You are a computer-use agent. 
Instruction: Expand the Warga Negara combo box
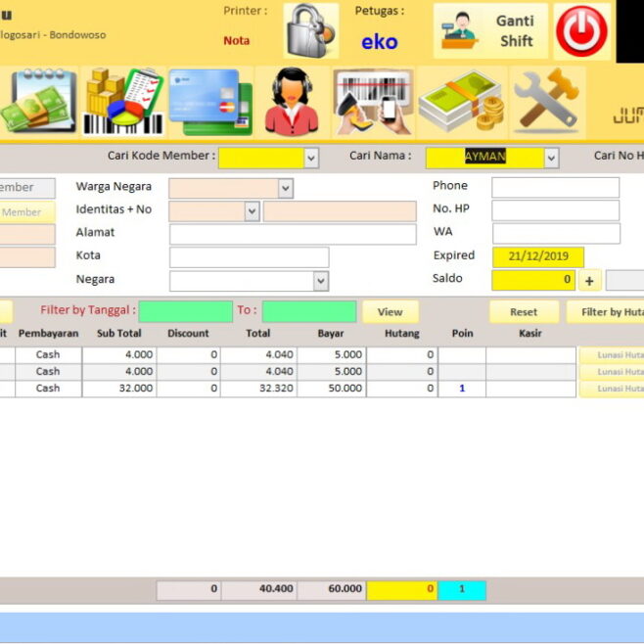click(285, 188)
